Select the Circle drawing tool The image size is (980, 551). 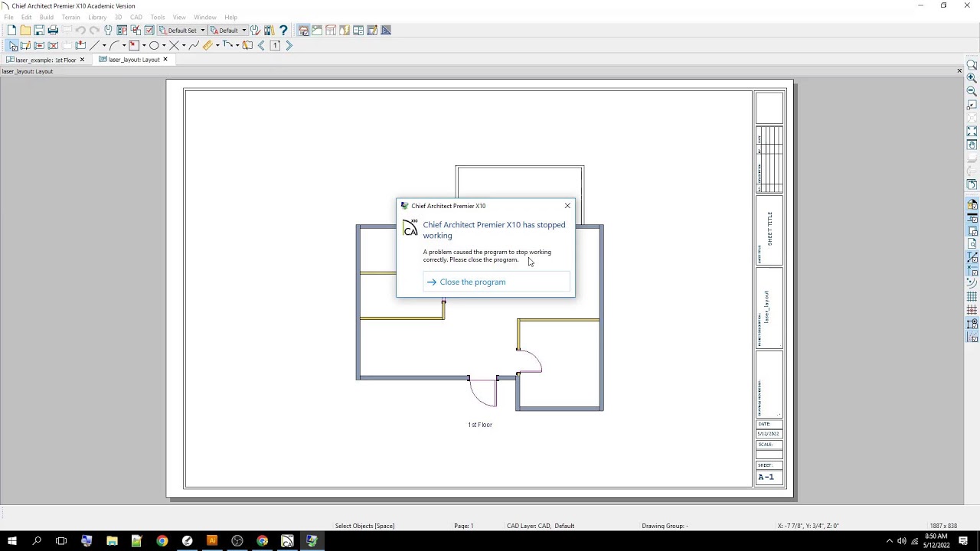pos(154,45)
